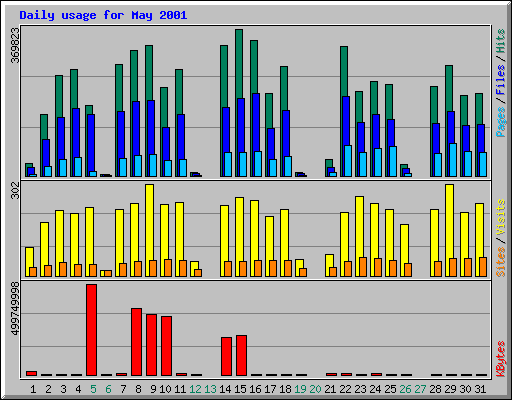Click the Pages legend label
This screenshot has height=400, width=512.
click(x=501, y=122)
